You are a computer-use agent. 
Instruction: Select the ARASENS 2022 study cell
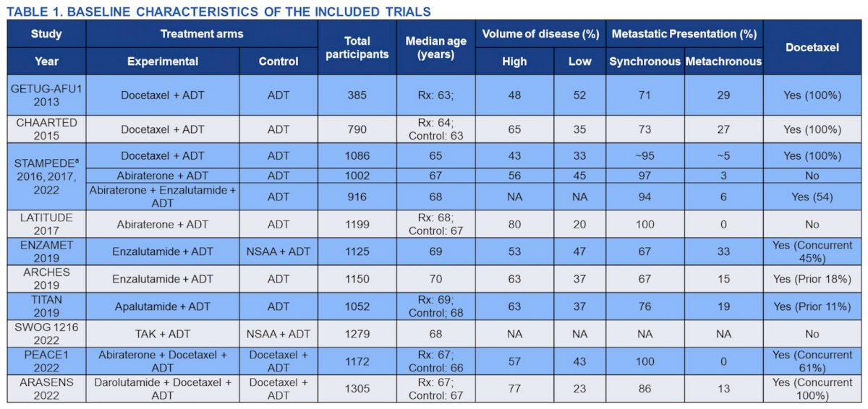pyautogui.click(x=46, y=389)
